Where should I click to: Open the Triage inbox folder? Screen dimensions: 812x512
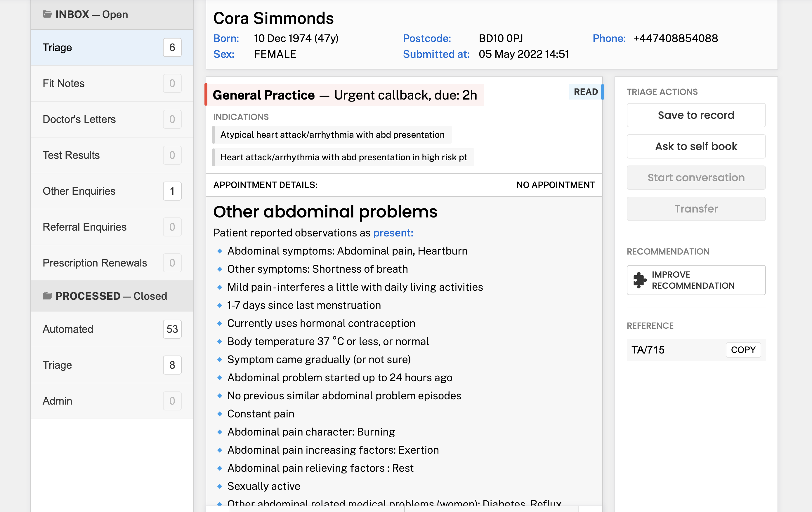(57, 48)
